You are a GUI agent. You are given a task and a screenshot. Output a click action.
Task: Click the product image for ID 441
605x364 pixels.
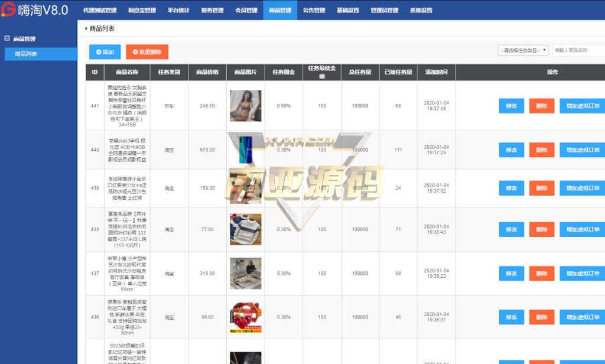click(x=245, y=106)
